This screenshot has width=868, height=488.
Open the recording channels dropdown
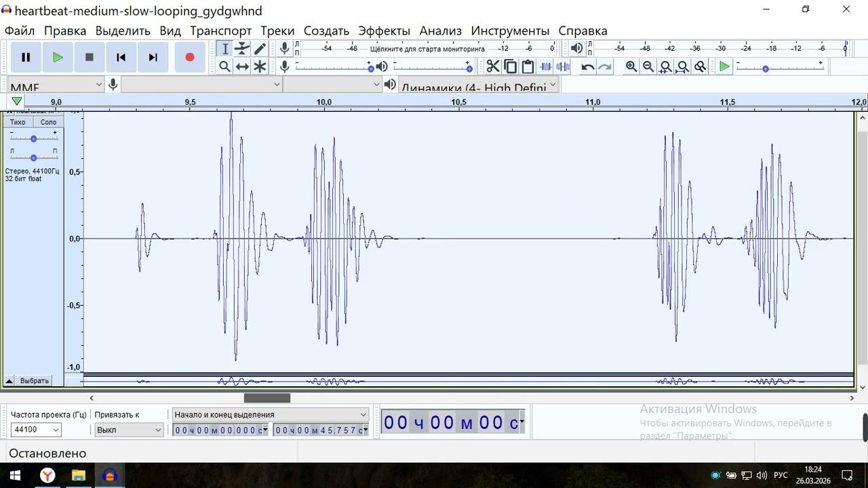pos(333,85)
